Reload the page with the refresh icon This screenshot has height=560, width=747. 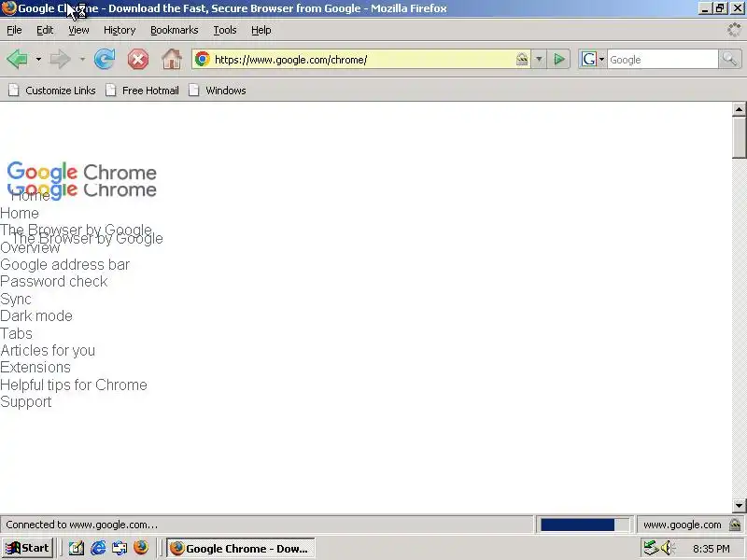point(105,60)
